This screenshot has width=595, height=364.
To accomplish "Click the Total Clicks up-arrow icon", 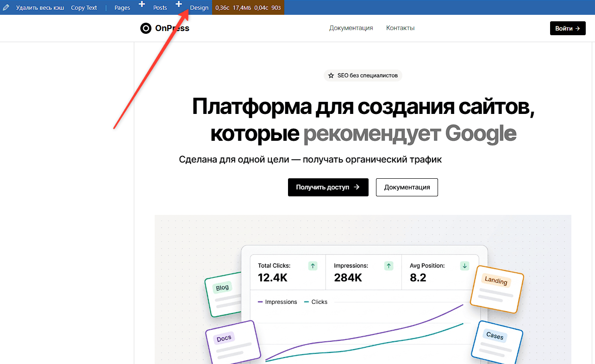I will coord(313,266).
